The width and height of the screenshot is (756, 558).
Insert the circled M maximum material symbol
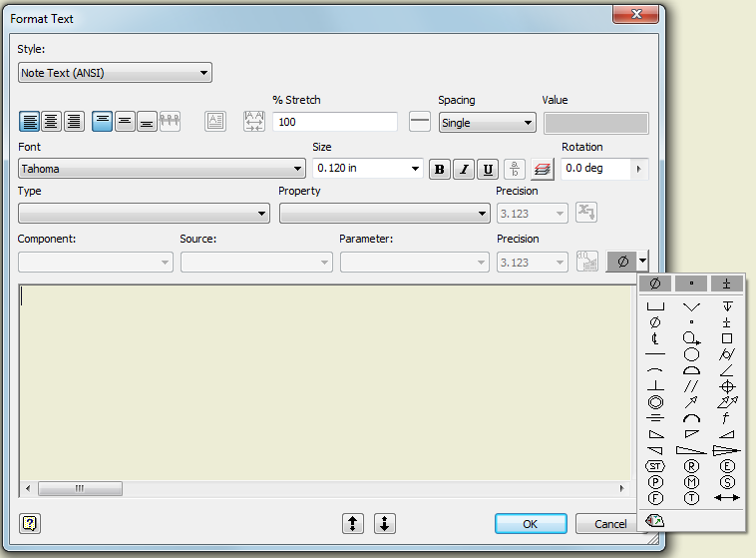[691, 482]
